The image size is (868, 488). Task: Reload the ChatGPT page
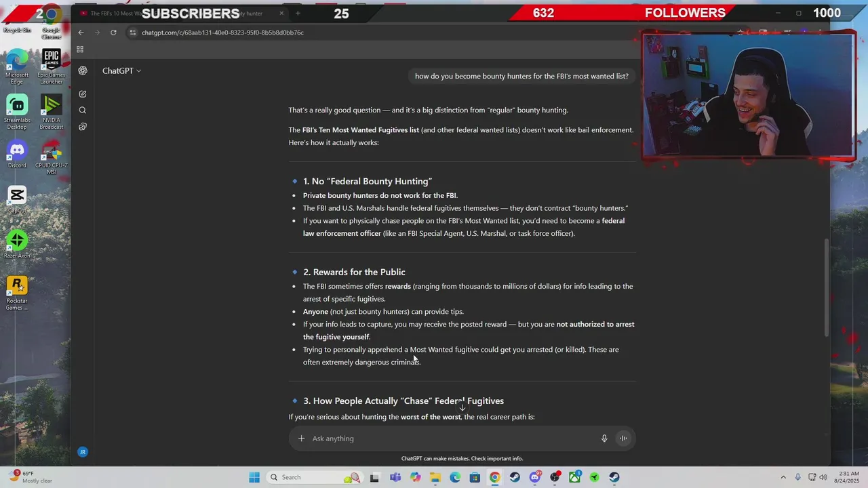113,33
